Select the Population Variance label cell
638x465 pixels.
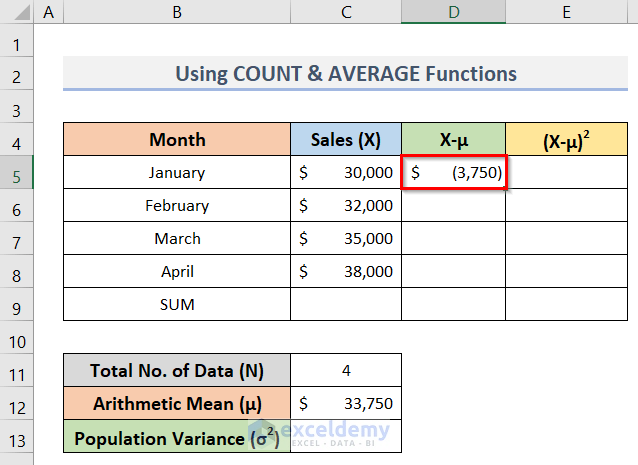coord(177,437)
